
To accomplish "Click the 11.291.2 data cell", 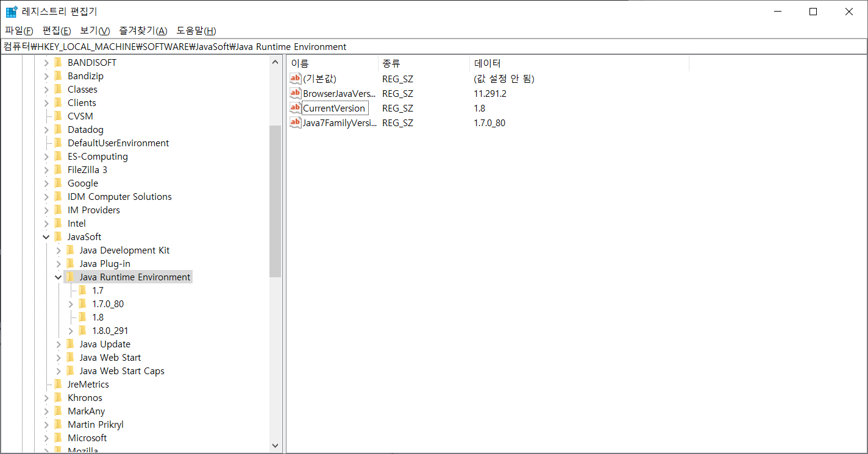I will tap(490, 93).
